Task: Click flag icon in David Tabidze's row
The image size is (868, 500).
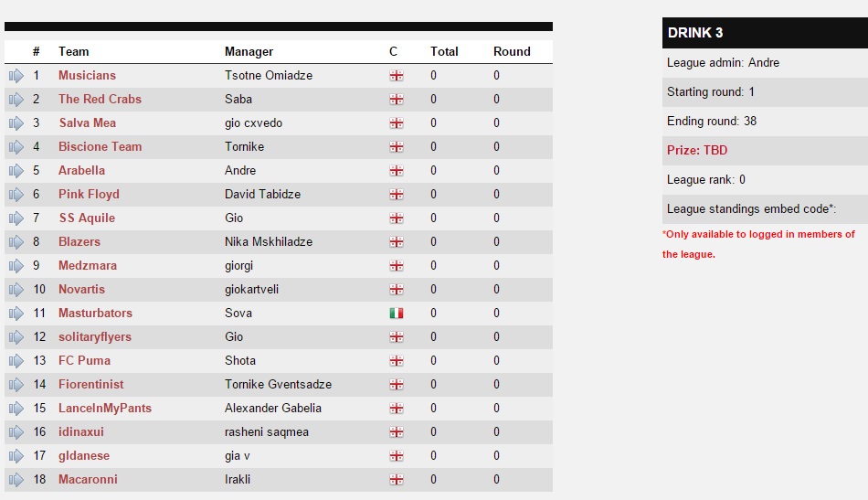Action: [x=397, y=195]
